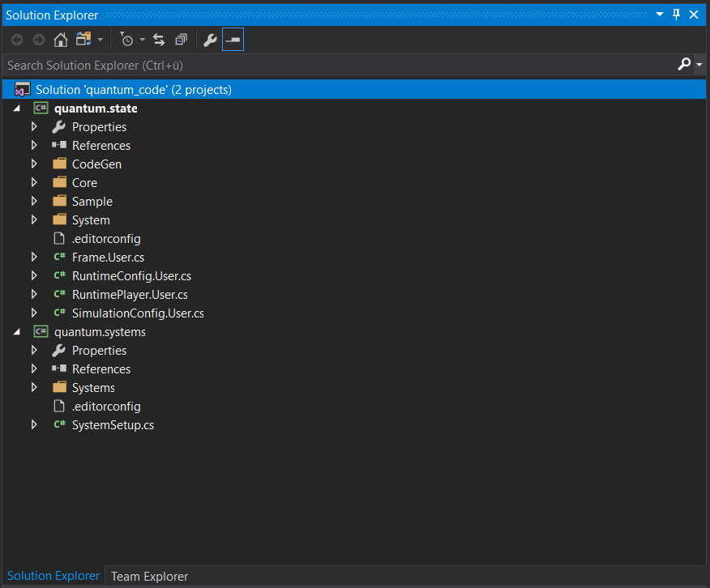This screenshot has height=588, width=710.
Task: Click C# icon of SimulationConfig.User.cs
Action: click(x=59, y=312)
